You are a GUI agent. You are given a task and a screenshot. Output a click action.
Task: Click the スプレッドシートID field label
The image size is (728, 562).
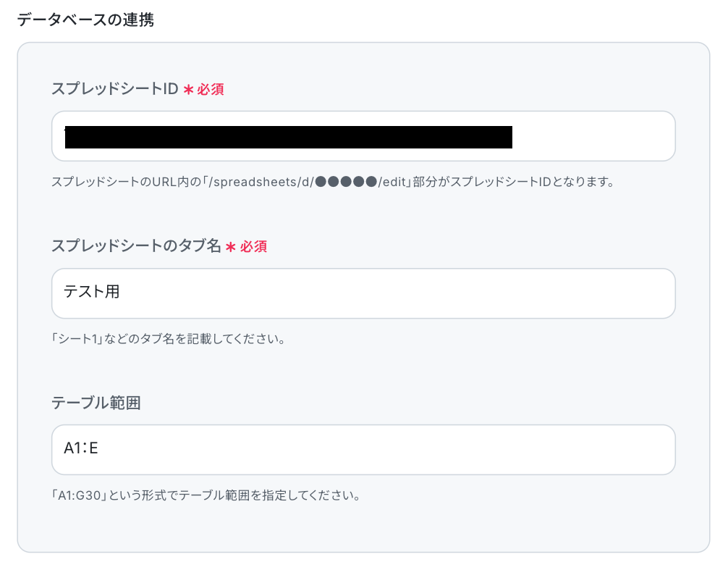[114, 88]
